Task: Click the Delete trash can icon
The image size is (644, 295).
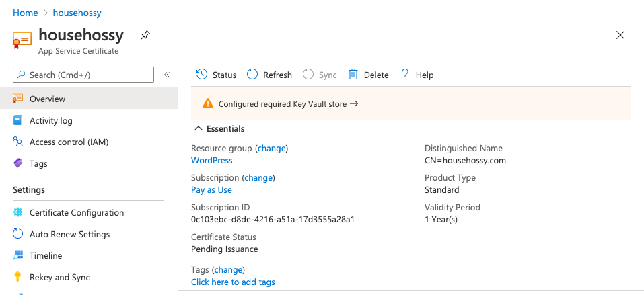Action: [x=353, y=75]
